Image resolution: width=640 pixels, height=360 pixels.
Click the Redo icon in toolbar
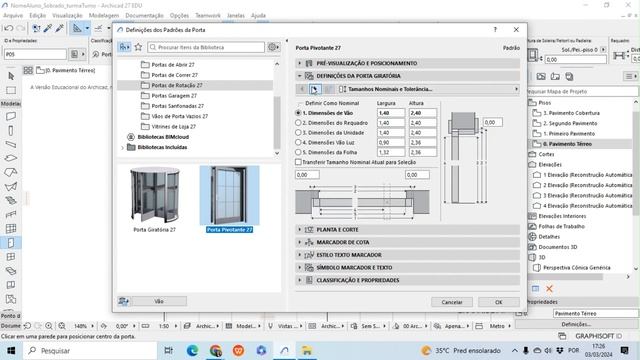coord(20,28)
